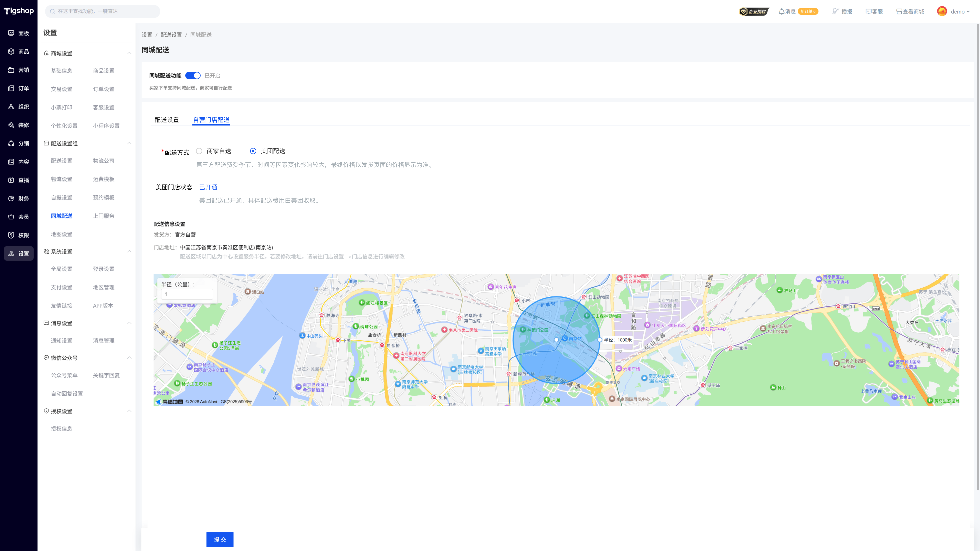Click the radius handle on circle edge
The height and width of the screenshot is (551, 980).
pos(600,340)
